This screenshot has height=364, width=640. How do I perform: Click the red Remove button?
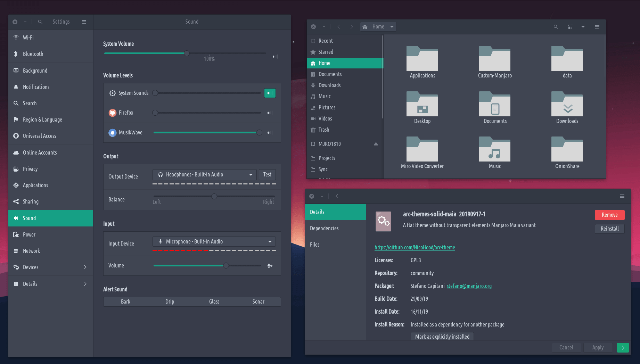609,215
